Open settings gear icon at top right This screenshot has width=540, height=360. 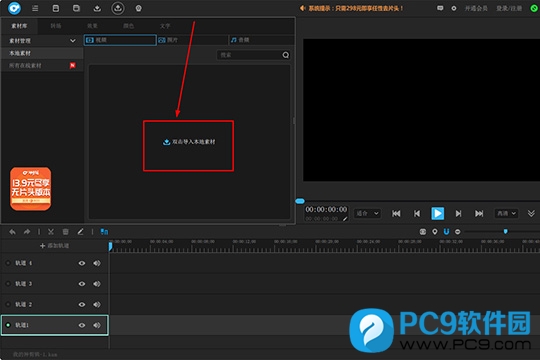[454, 8]
